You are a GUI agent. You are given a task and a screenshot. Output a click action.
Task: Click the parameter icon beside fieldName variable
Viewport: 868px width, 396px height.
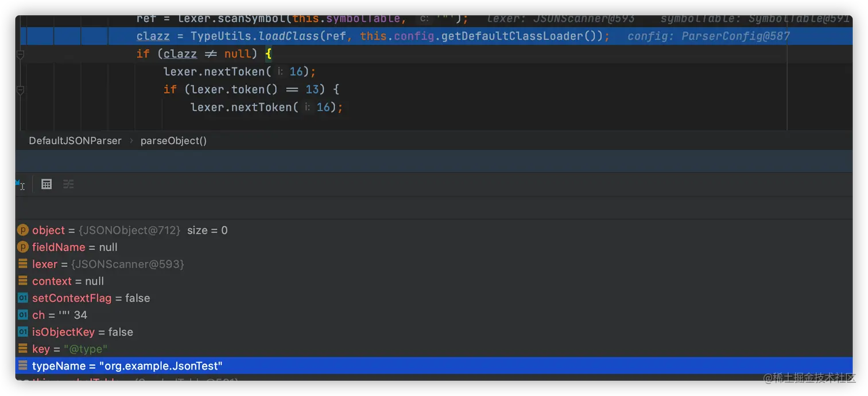pos(22,247)
